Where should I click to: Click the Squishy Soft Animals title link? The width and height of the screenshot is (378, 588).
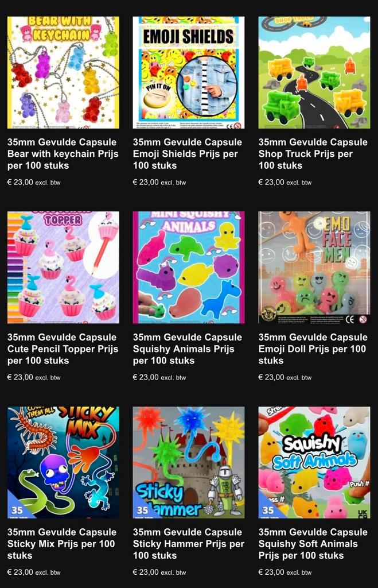pos(313,544)
